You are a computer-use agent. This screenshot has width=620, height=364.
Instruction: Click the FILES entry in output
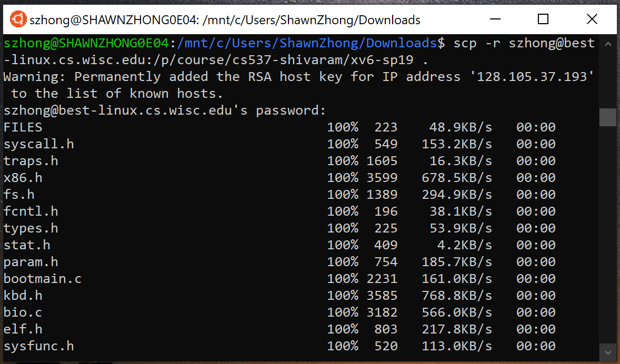point(23,127)
